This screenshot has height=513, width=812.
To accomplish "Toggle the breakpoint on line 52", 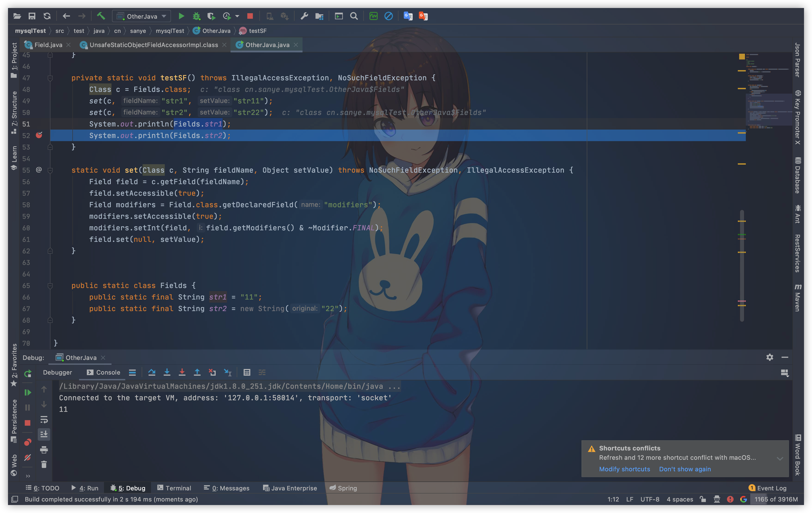I will (39, 135).
